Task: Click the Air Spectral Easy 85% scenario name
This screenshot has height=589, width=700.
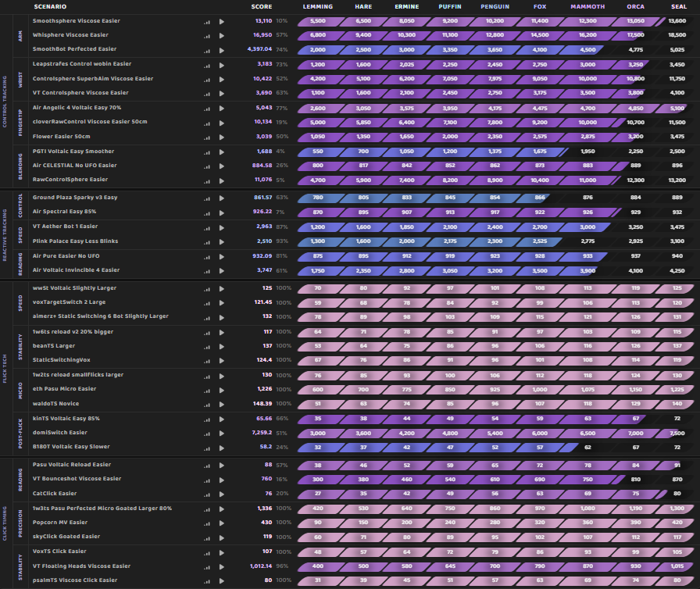Action: 64,212
